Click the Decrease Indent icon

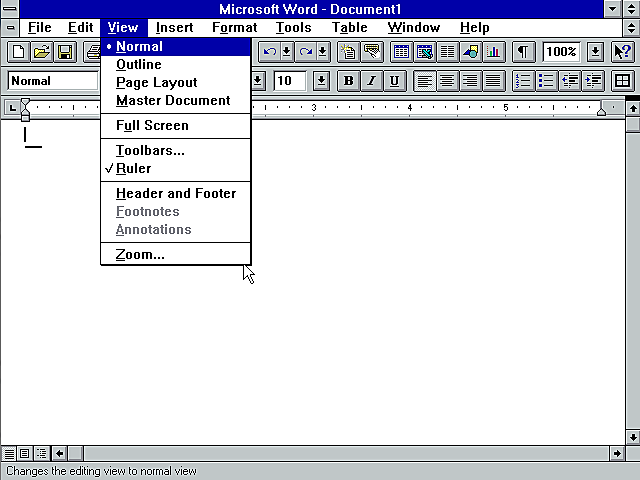(569, 81)
